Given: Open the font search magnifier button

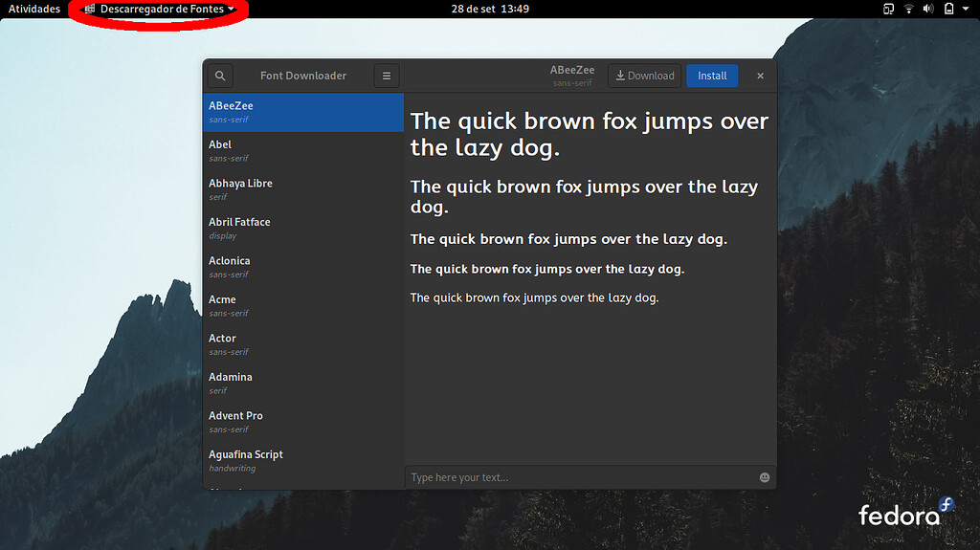Looking at the screenshot, I should 220,76.
